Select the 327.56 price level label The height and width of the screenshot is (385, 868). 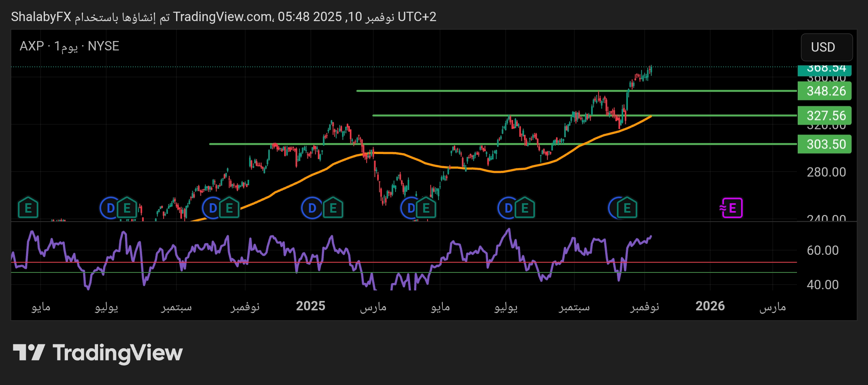coord(826,116)
